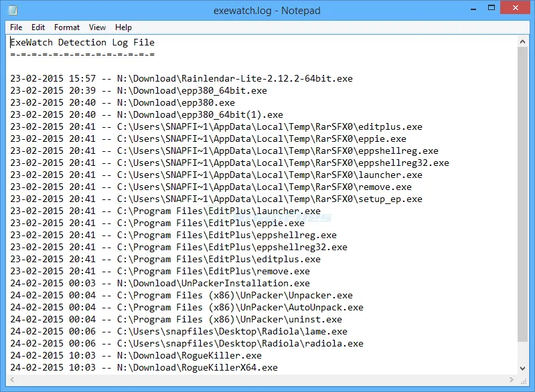Click the EditPlus\remove.exe line
The width and height of the screenshot is (535, 392).
160,272
